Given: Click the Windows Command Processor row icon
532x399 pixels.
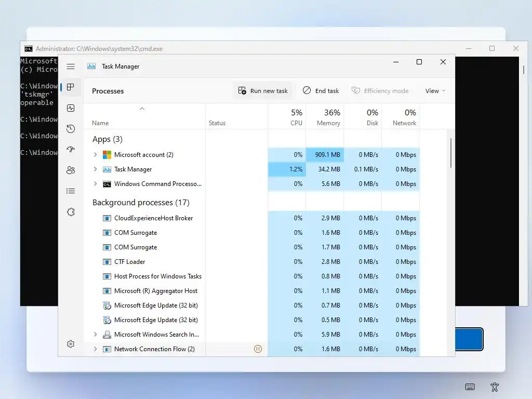Looking at the screenshot, I should click(x=107, y=184).
